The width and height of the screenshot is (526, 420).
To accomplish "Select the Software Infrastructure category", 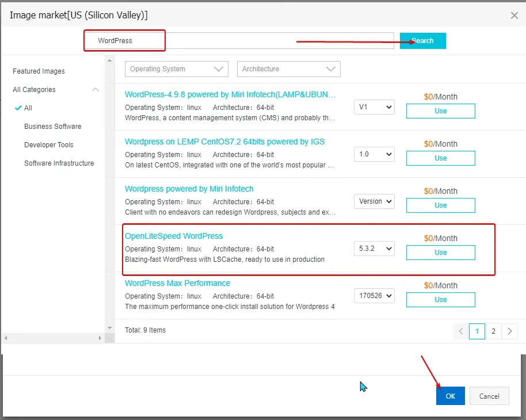I will point(59,163).
